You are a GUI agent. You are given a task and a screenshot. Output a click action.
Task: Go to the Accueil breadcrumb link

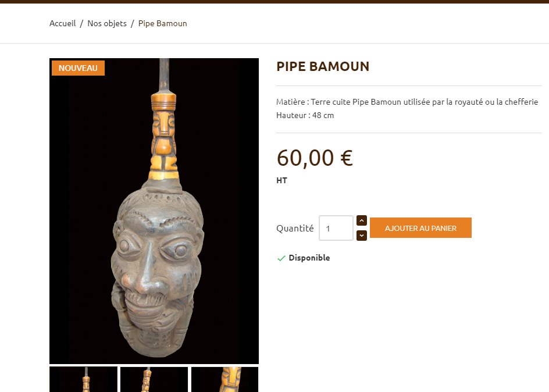[62, 23]
